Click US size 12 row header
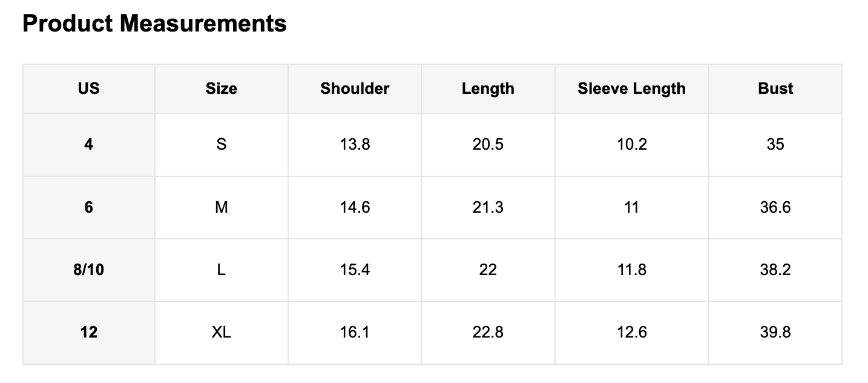The width and height of the screenshot is (868, 383). coord(88,332)
